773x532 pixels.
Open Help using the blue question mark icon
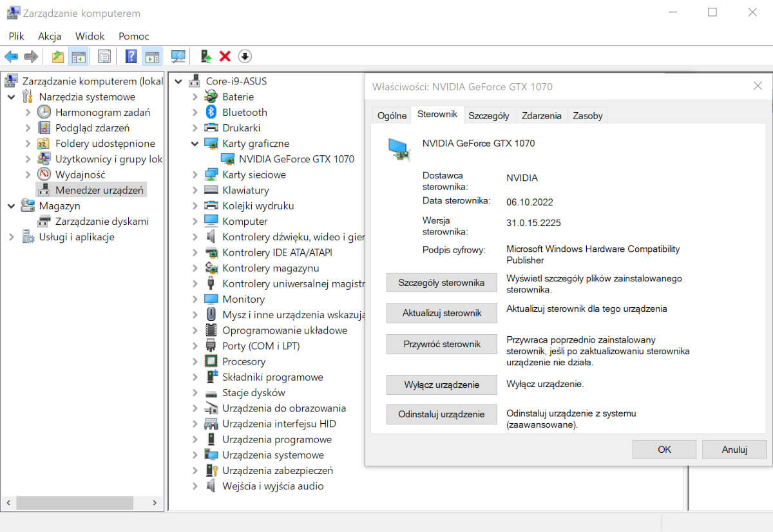pyautogui.click(x=130, y=56)
